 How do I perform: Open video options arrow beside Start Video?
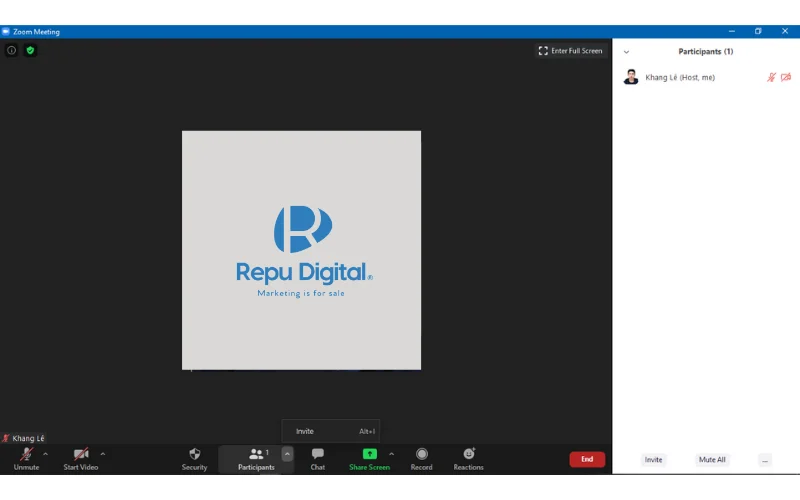point(103,454)
